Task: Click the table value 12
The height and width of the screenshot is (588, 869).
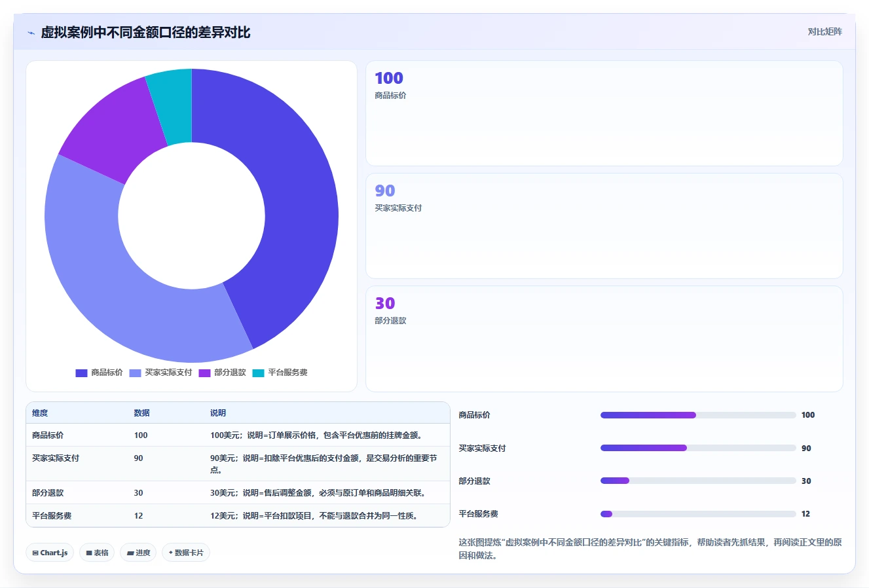Action: click(x=138, y=516)
